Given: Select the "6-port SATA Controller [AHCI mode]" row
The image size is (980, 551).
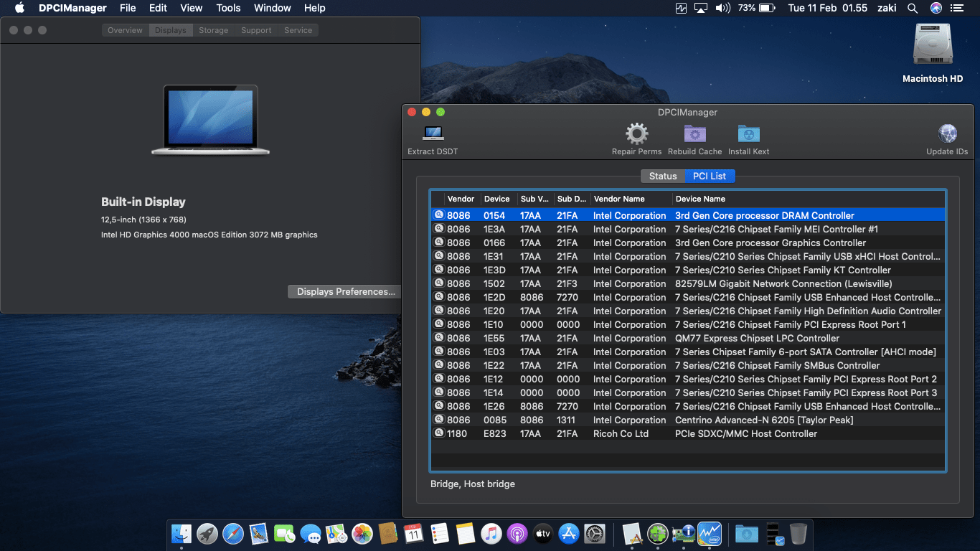Looking at the screenshot, I should point(688,352).
